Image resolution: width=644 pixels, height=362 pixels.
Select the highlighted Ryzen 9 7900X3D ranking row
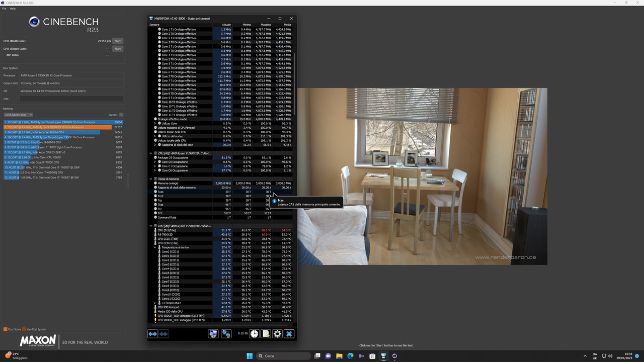pyautogui.click(x=63, y=127)
